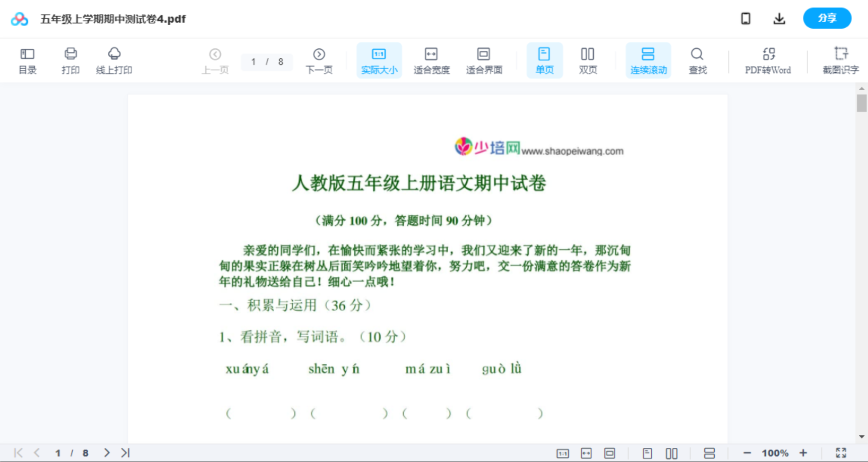
Task: Zoom in using the plus control
Action: coord(803,452)
